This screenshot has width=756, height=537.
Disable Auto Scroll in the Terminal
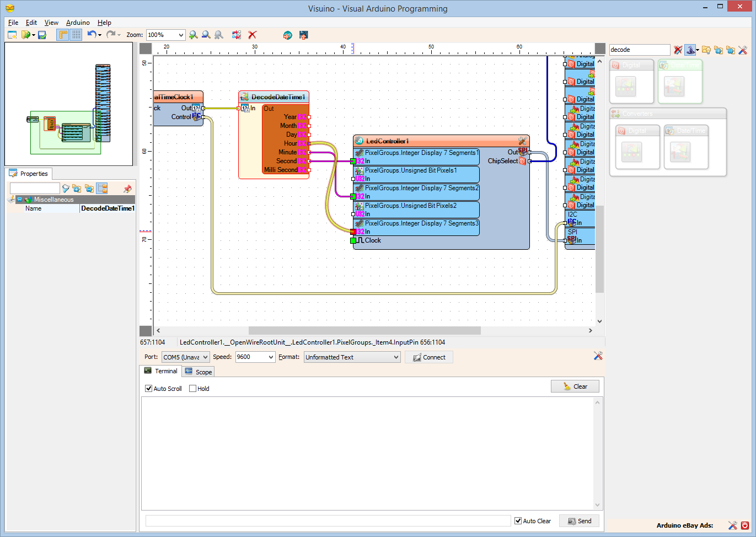[148, 388]
